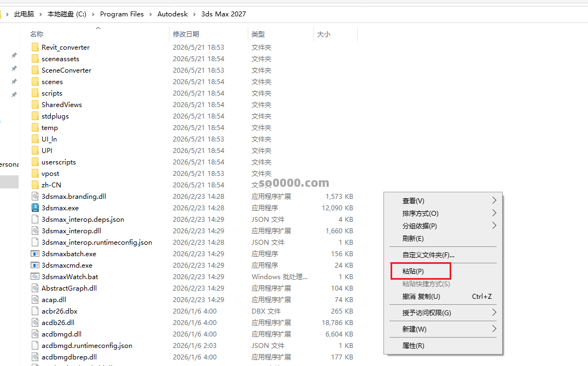Go to Autodesk breadcrumb
Image resolution: width=588 pixels, height=366 pixels.
(x=172, y=14)
